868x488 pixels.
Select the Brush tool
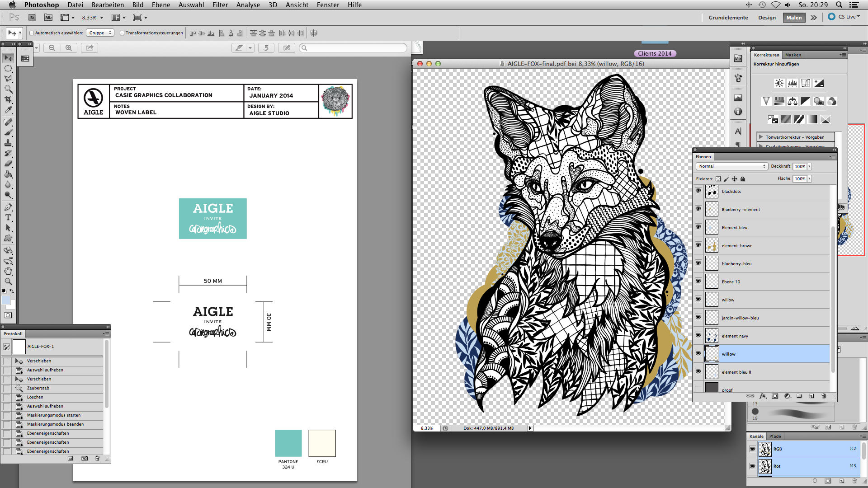(8, 132)
